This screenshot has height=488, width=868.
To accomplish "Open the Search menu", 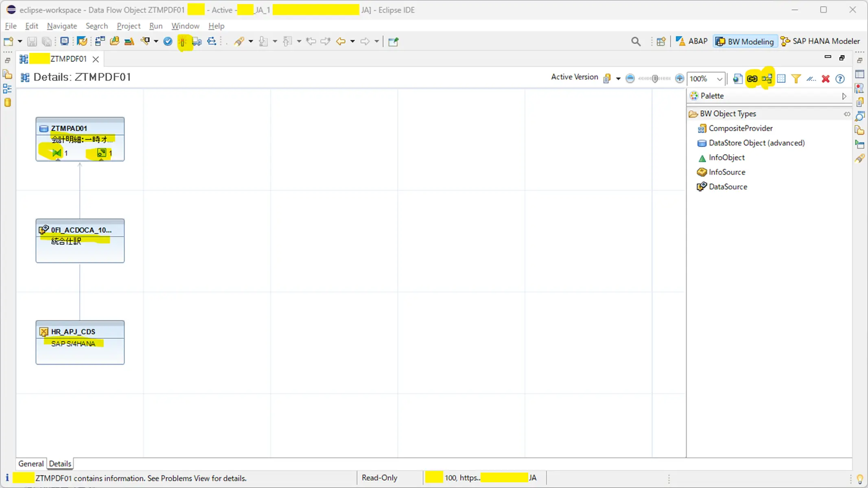I will click(x=96, y=26).
